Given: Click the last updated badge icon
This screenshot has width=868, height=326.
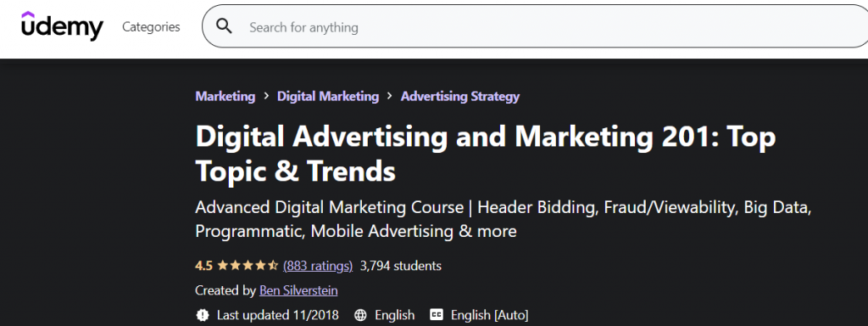Looking at the screenshot, I should point(203,316).
